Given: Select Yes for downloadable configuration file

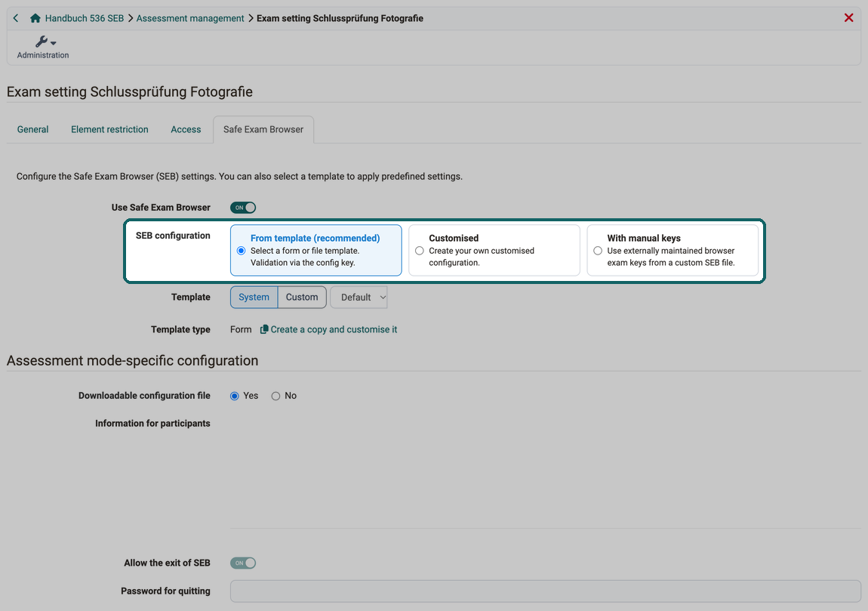Looking at the screenshot, I should pos(235,396).
